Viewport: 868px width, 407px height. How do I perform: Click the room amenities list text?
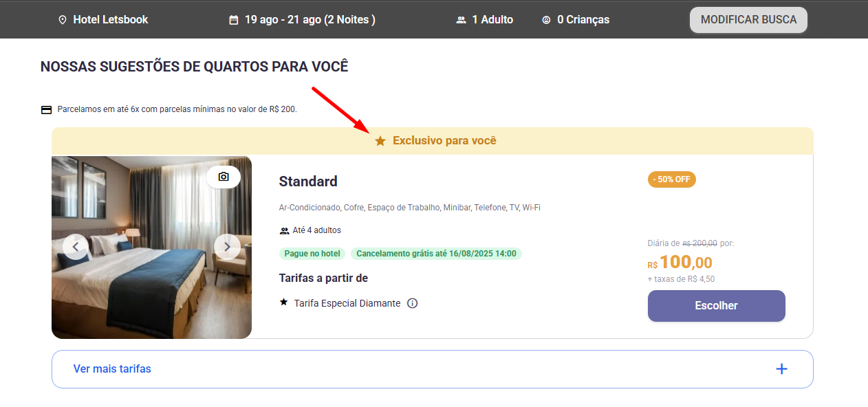[x=410, y=207]
